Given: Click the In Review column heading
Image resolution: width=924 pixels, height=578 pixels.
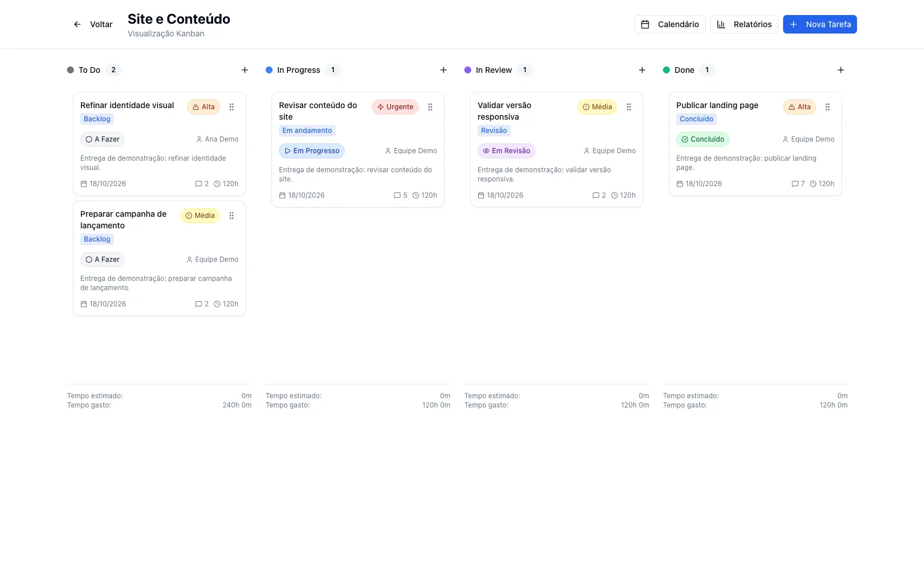Looking at the screenshot, I should point(494,70).
